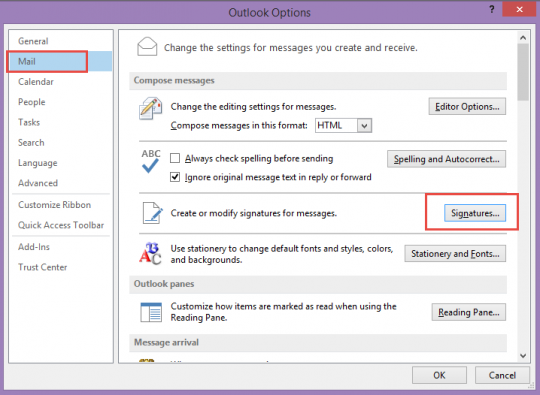
Task: Click the Reading Pane button
Action: point(469,312)
